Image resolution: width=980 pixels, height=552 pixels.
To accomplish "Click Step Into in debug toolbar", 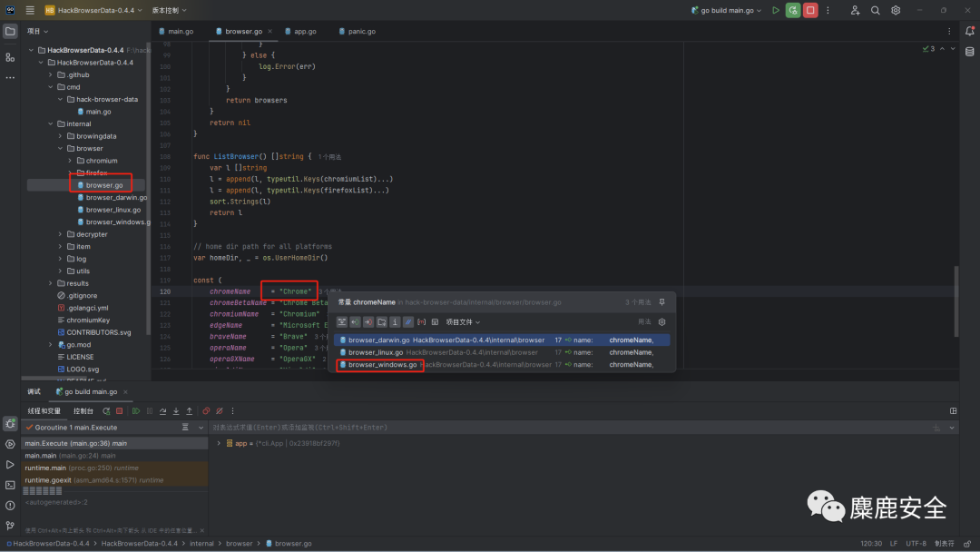I will 176,410.
